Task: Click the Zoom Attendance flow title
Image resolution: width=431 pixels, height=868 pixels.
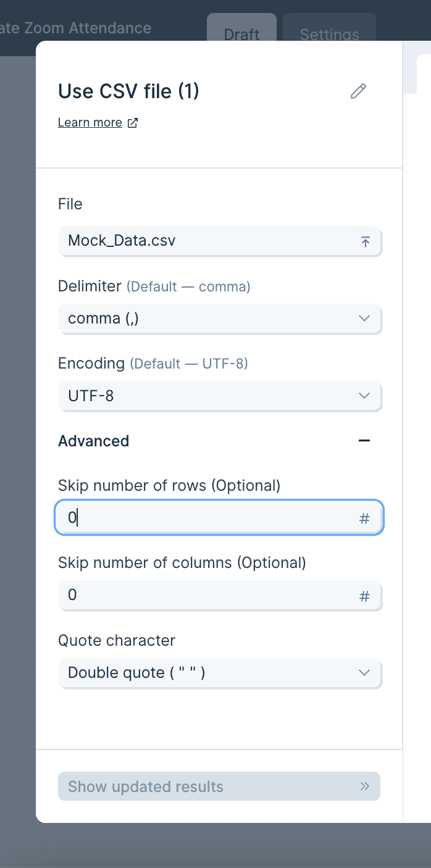Action: coord(75,28)
